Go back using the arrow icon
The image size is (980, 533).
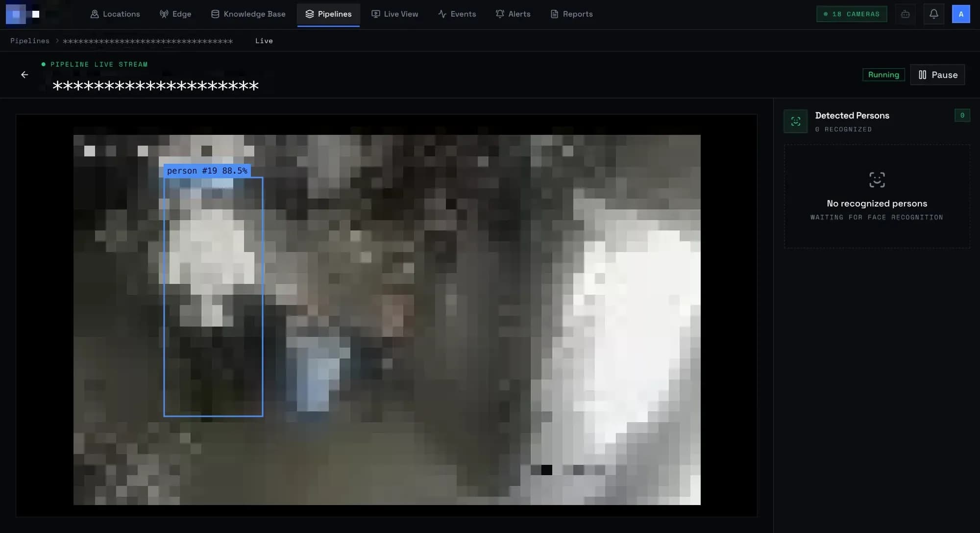[24, 75]
